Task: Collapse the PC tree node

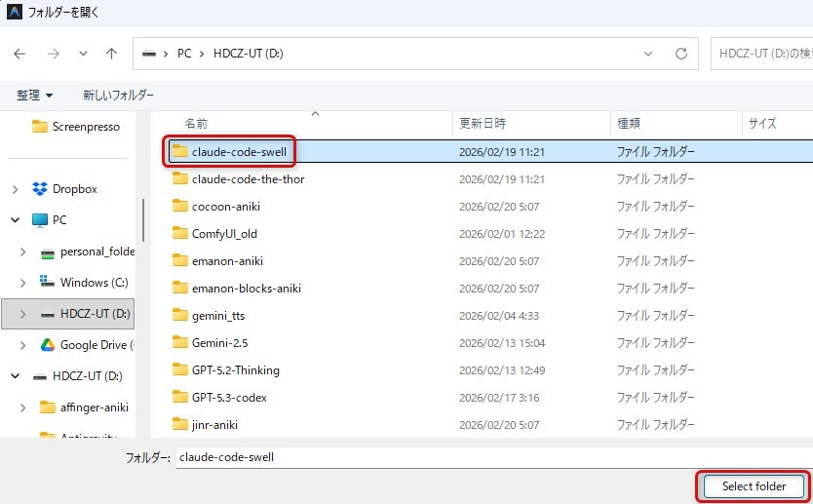Action: coord(16,220)
